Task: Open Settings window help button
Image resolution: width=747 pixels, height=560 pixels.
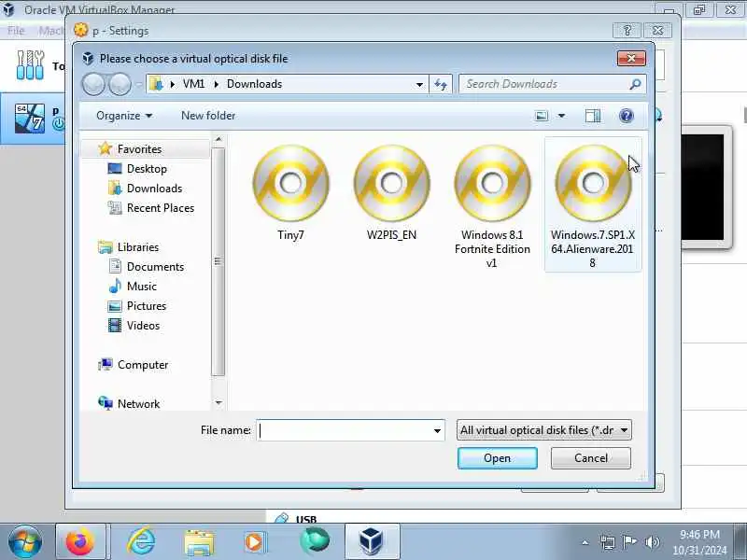Action: 627,31
